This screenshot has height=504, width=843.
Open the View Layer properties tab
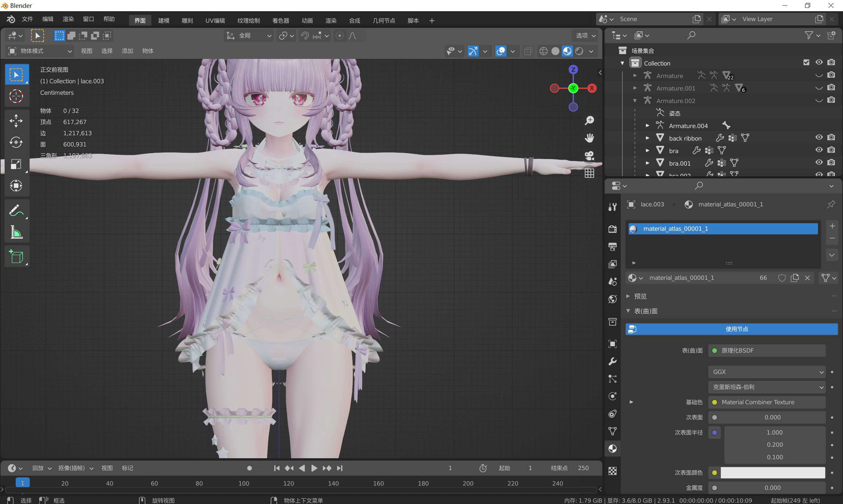point(612,264)
